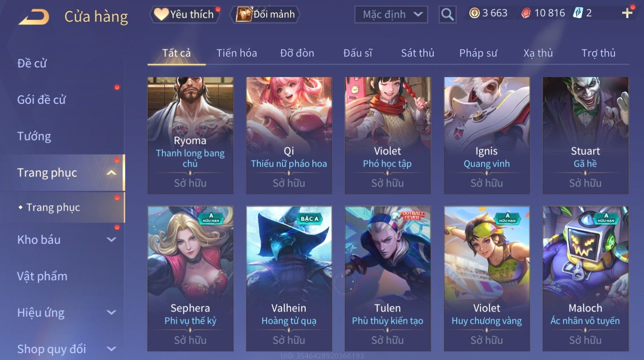Go to Gói đề cử menu
Viewport: 644px width, 360px height.
(x=41, y=100)
